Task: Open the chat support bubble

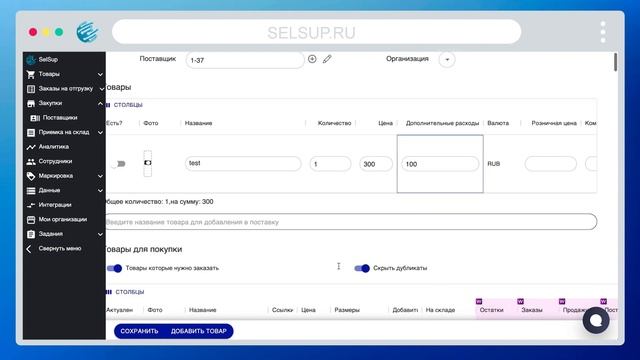Action: [x=596, y=320]
